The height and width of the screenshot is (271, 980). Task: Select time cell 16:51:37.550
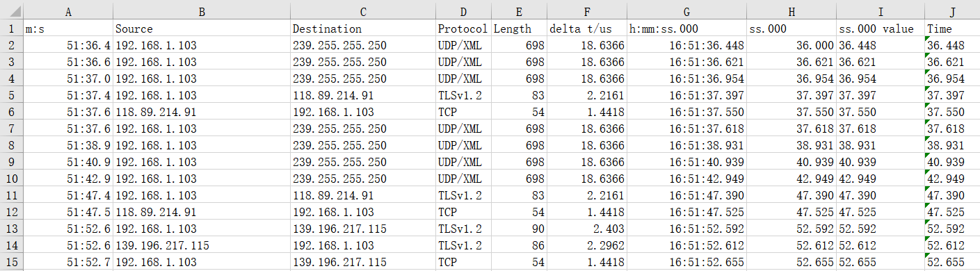tap(686, 112)
